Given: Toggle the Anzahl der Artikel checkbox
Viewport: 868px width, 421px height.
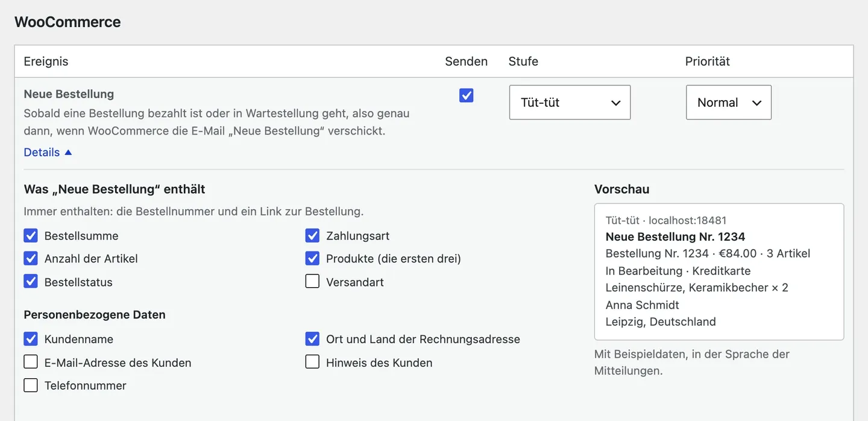Looking at the screenshot, I should [31, 258].
